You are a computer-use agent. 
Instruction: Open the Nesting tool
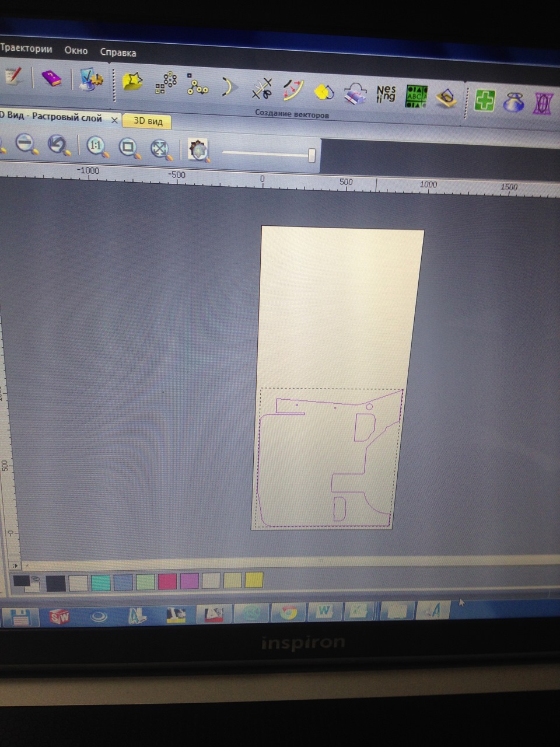click(x=386, y=94)
